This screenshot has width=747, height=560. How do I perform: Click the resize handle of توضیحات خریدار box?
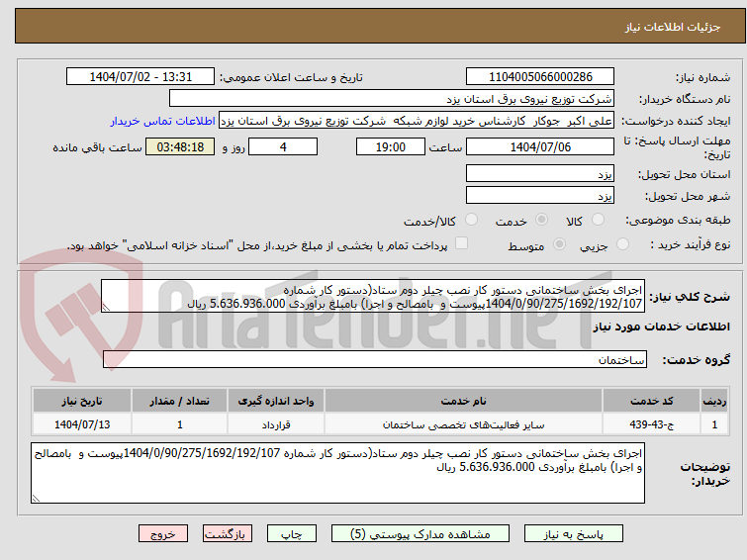[36, 499]
